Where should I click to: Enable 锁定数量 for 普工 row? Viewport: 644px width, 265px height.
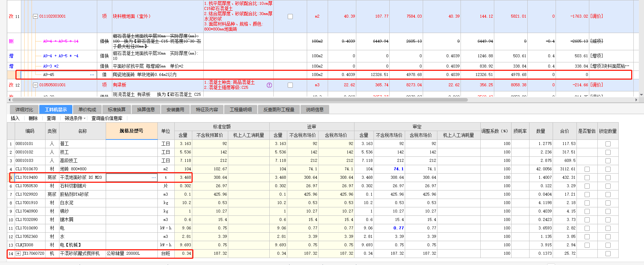tap(608, 144)
